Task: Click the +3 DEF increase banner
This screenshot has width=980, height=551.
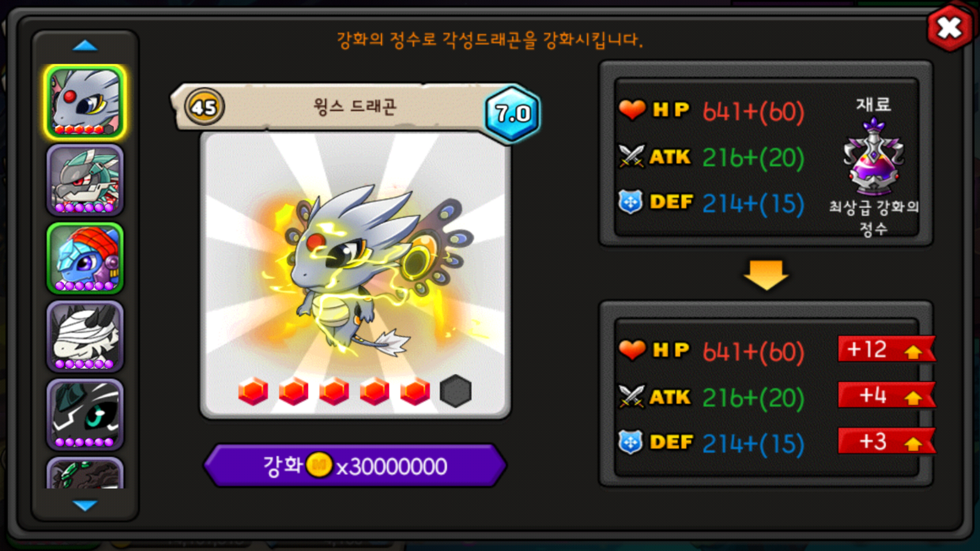Action: [x=887, y=441]
